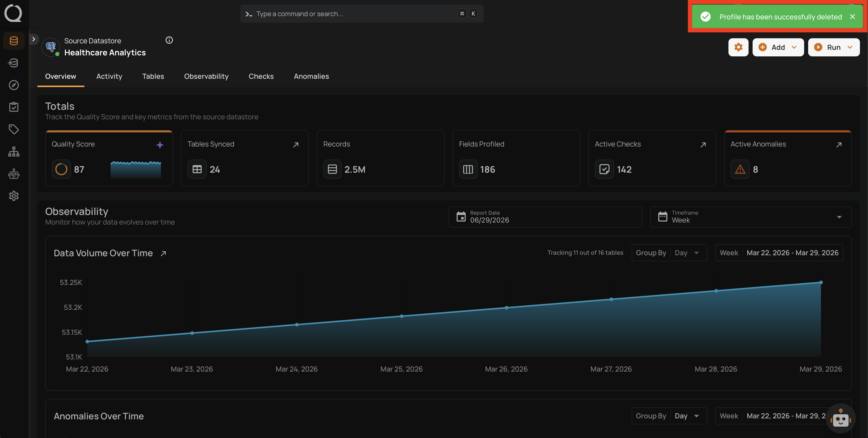Click the Tracking 11 out of 16 tables text

coord(585,253)
